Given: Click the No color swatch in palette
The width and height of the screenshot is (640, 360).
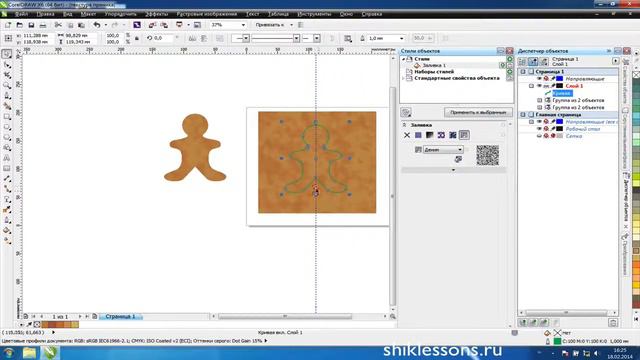Looking at the screenshot, I should coord(636,75).
